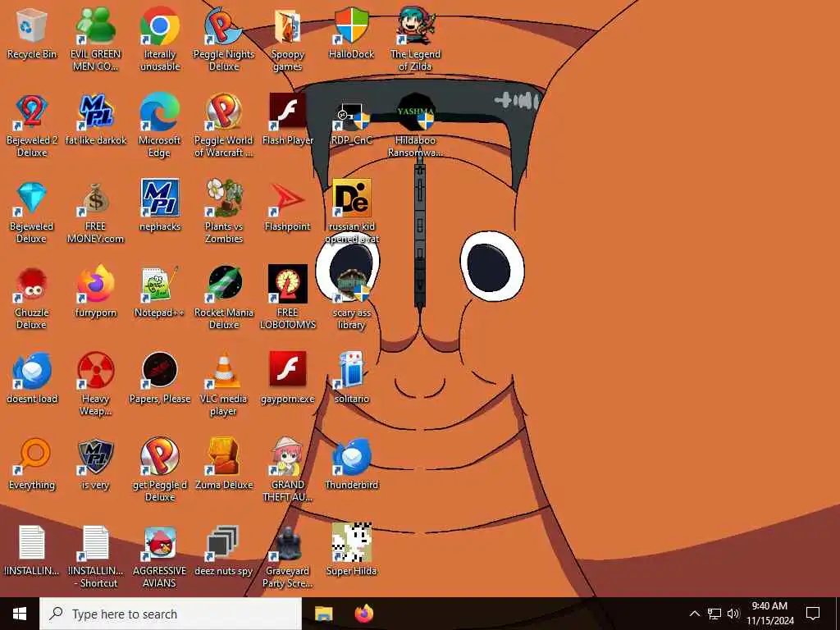Open the network status tray icon
This screenshot has height=630, width=840.
pyautogui.click(x=714, y=614)
